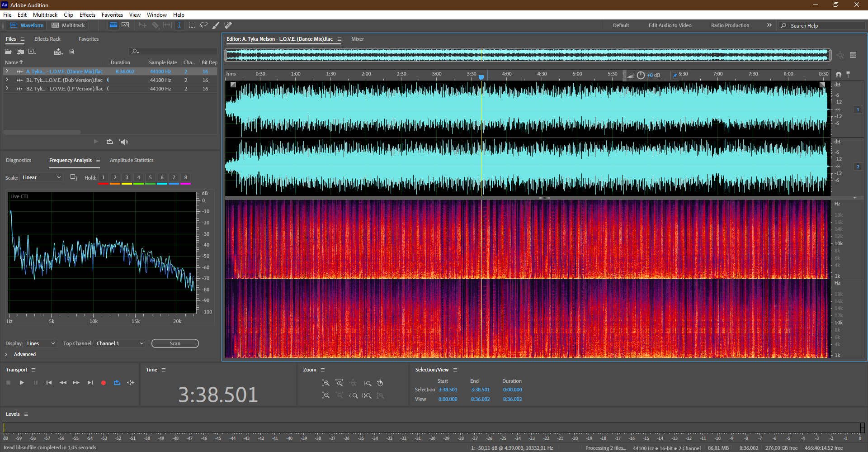Expand the Advanced section
Viewport: 868px width, 452px height.
(6, 354)
